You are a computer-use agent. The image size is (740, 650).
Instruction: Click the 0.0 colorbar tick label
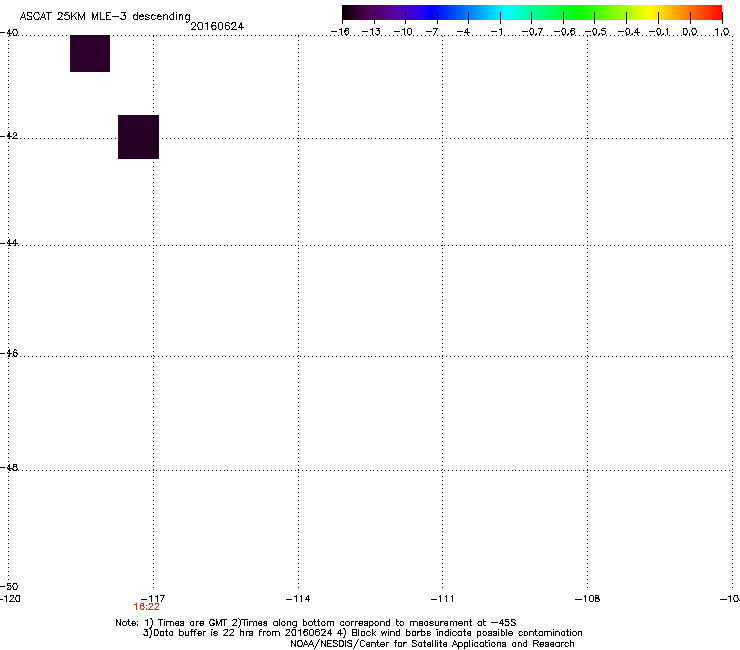[x=690, y=32]
